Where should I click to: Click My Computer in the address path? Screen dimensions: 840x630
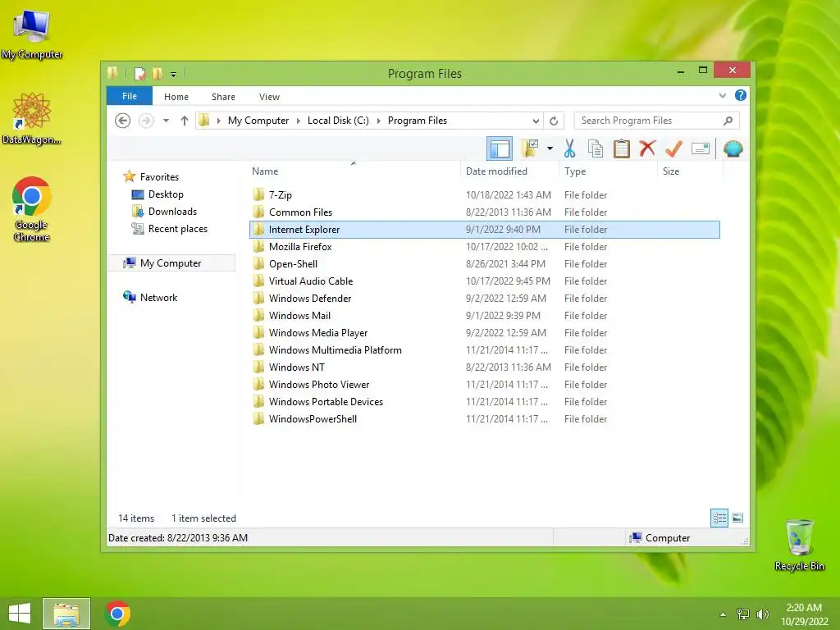258,121
